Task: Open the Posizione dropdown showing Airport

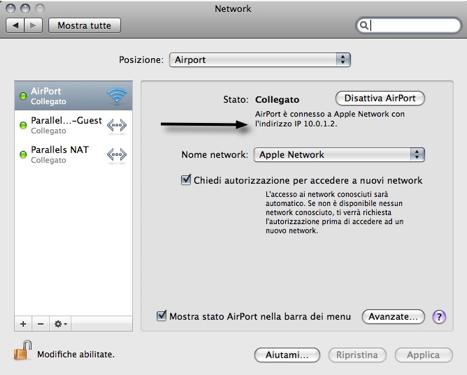Action: coord(260,60)
